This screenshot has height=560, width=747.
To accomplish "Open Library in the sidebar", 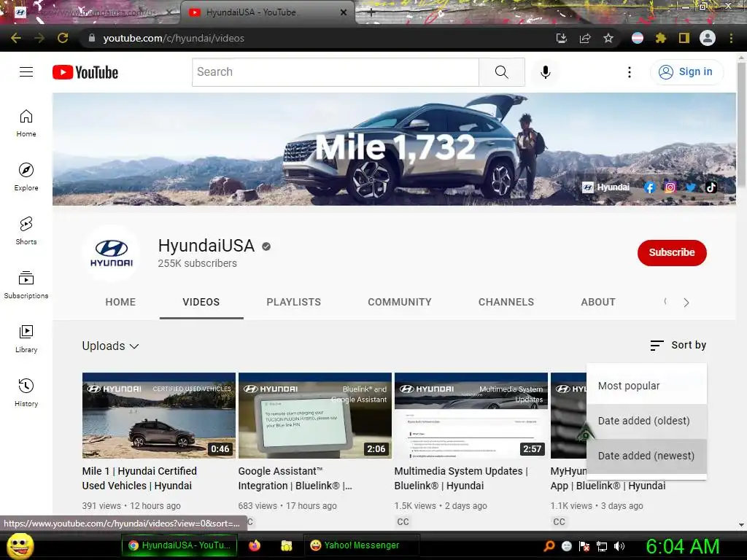I will click(26, 338).
